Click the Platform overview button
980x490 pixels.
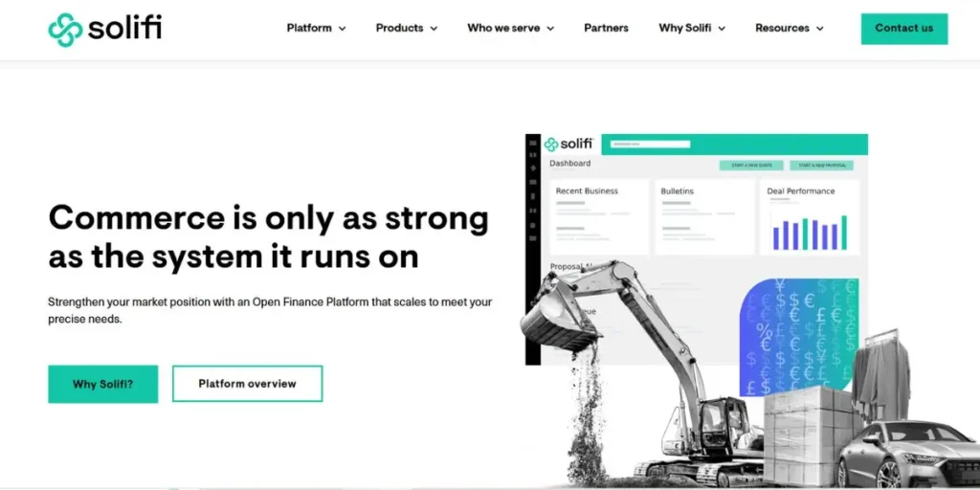pos(248,384)
